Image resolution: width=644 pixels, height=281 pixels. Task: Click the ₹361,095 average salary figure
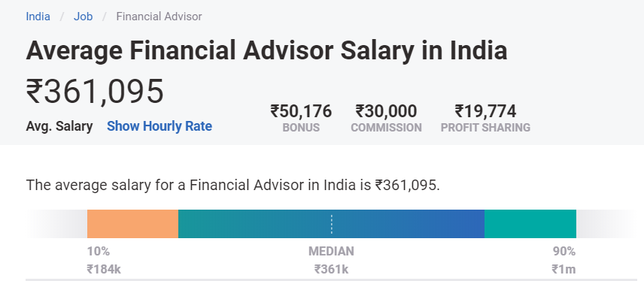click(95, 92)
